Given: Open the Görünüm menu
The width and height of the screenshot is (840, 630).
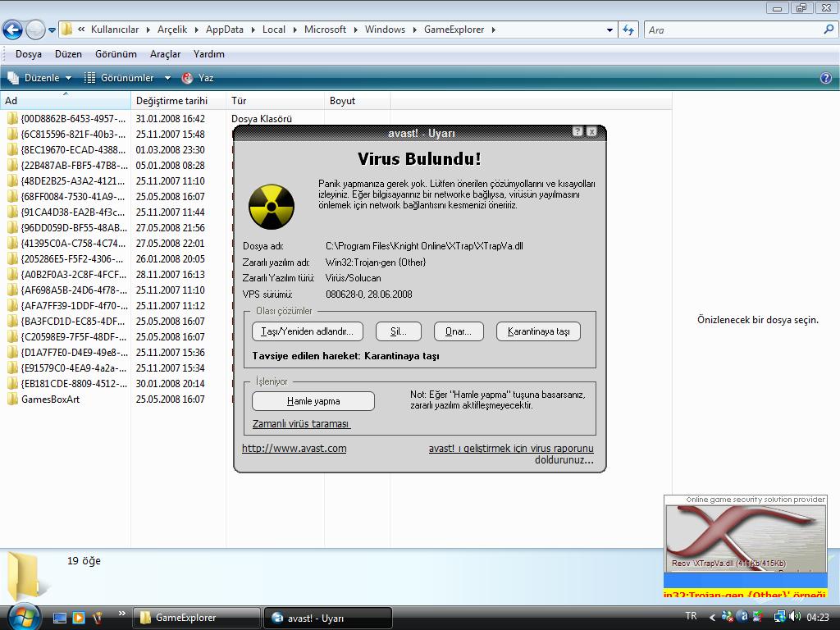Looking at the screenshot, I should click(116, 54).
